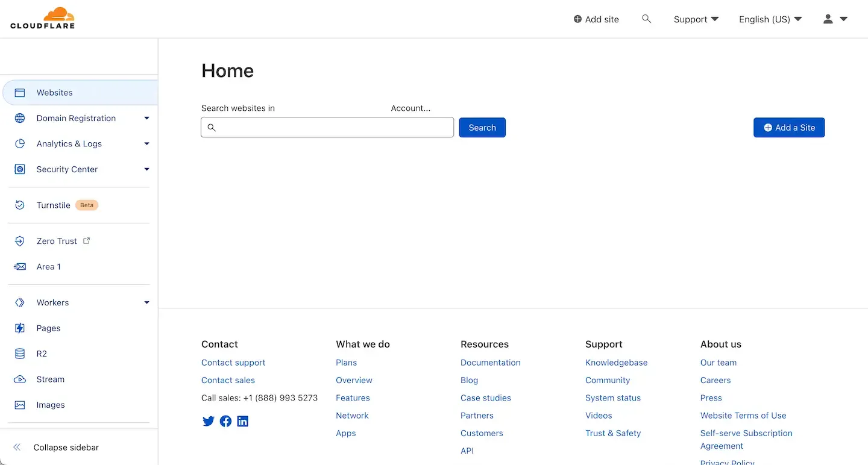Screen dimensions: 868x465
Task: Select Websites in the sidebar
Action: click(80, 93)
